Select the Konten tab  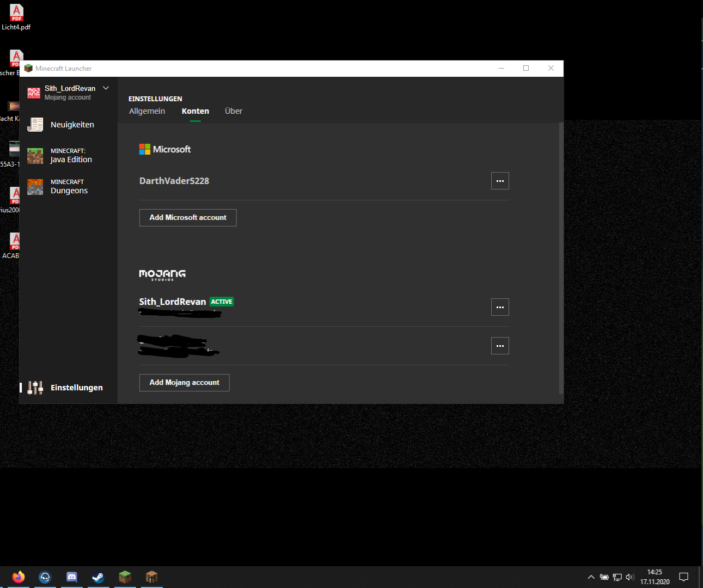coord(195,111)
